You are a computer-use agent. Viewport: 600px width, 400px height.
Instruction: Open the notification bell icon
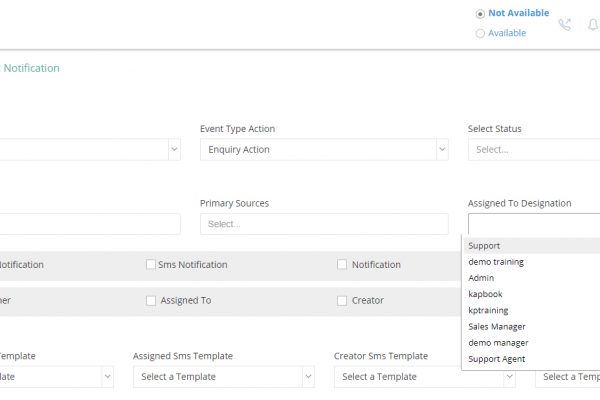[593, 24]
